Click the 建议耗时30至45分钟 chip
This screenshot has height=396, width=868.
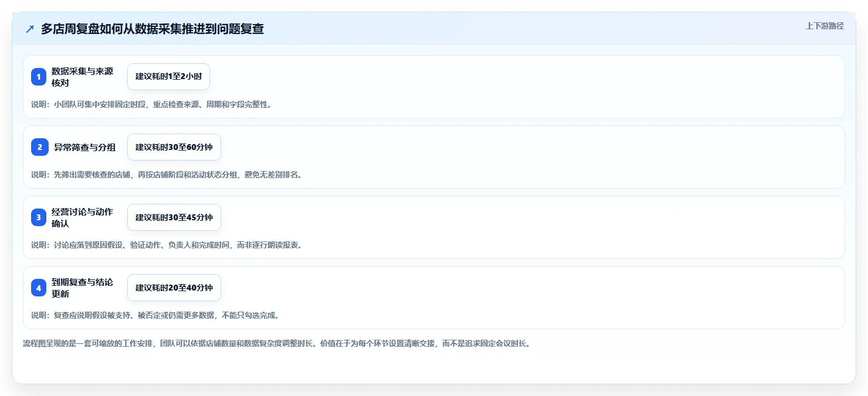[x=174, y=217]
